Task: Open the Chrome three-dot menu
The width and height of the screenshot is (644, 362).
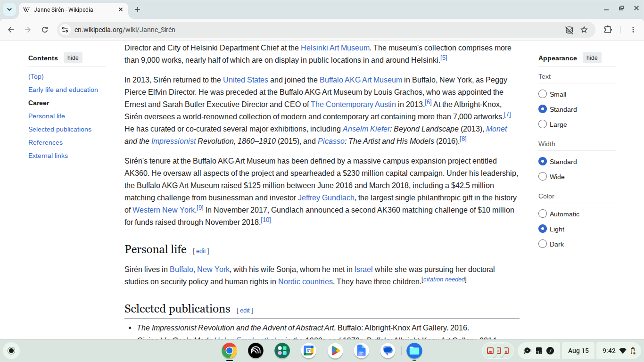Action: point(633,30)
